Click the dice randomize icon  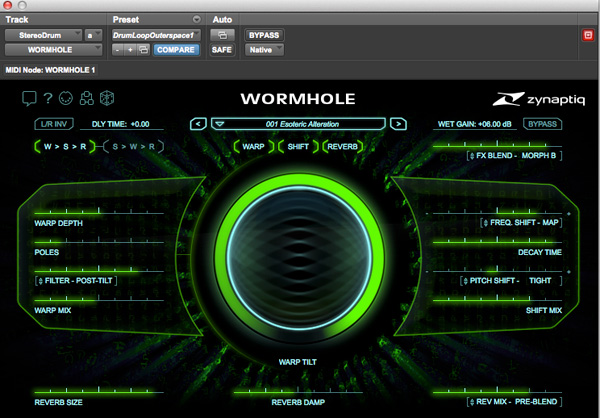tap(107, 98)
